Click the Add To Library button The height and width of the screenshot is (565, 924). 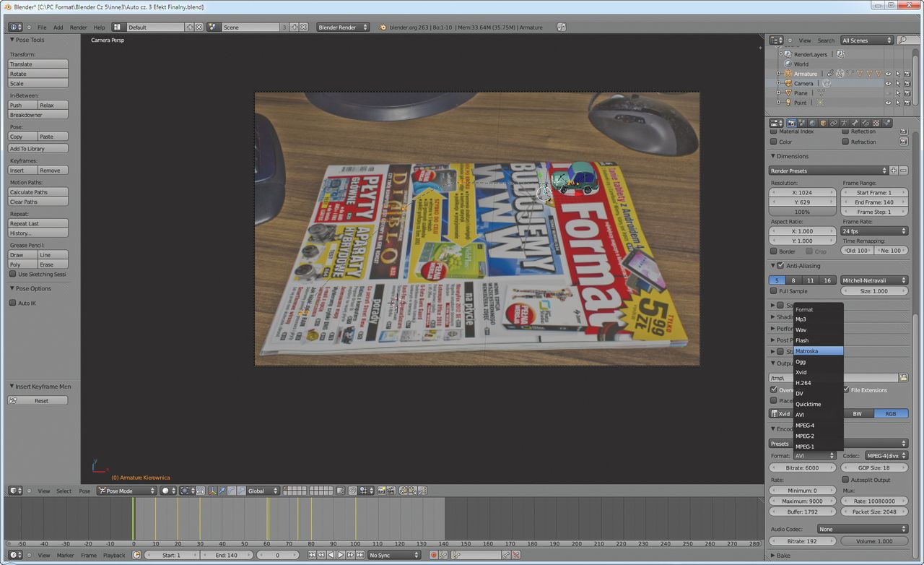[x=38, y=149]
